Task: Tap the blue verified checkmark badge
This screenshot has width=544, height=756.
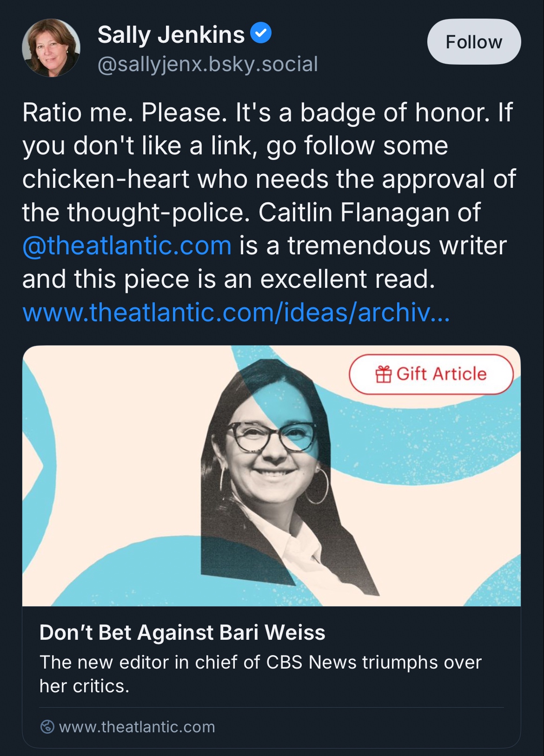Action: click(x=261, y=33)
